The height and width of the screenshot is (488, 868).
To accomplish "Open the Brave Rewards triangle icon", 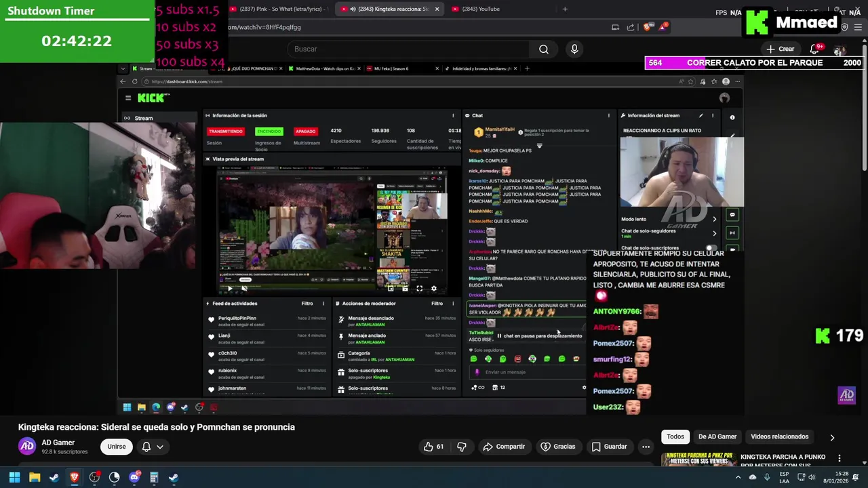I will (x=662, y=27).
